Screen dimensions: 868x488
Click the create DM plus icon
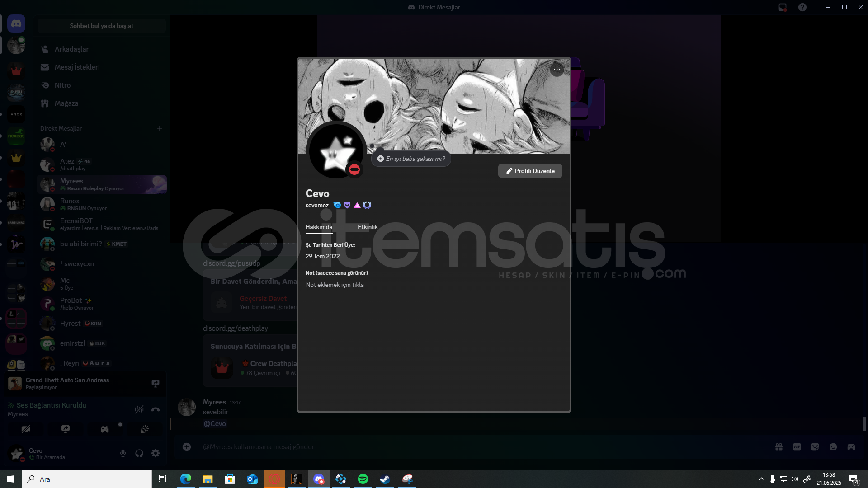(160, 128)
